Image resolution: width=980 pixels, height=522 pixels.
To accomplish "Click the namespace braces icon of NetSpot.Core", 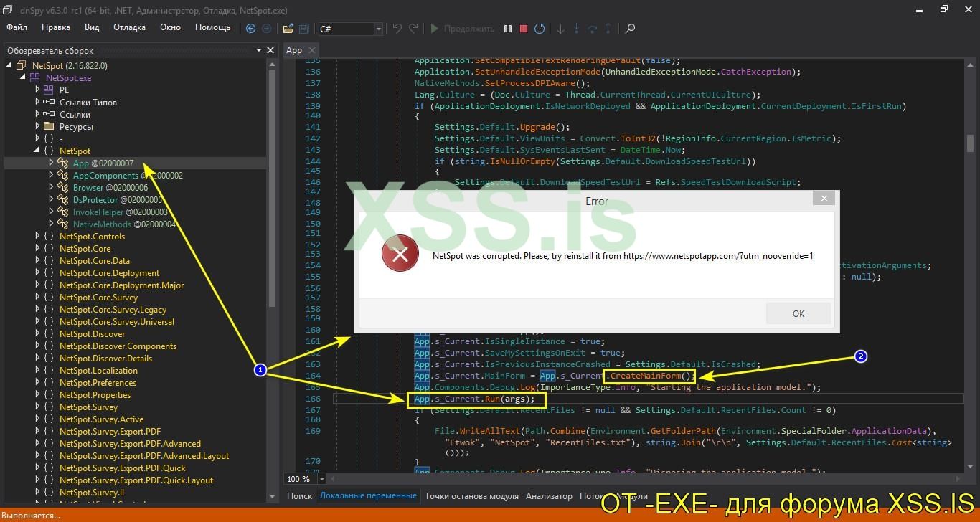I will 49,248.
